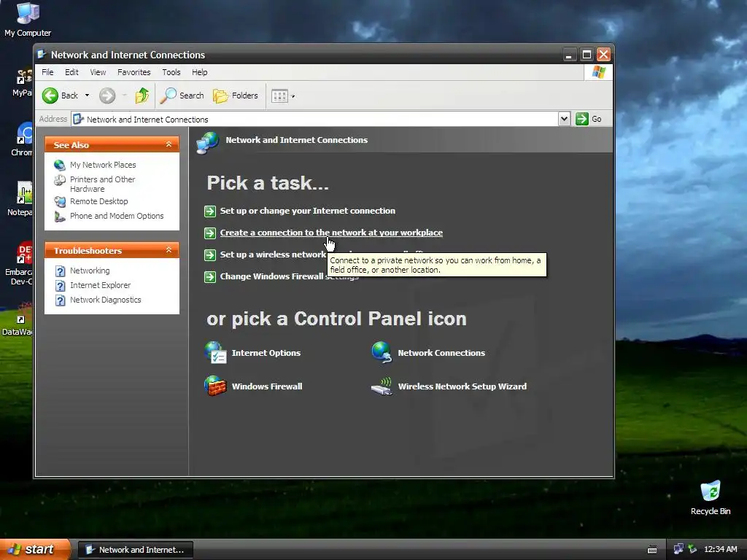Click the Network and Internet Connections header icon
The image size is (747, 560).
pyautogui.click(x=208, y=142)
